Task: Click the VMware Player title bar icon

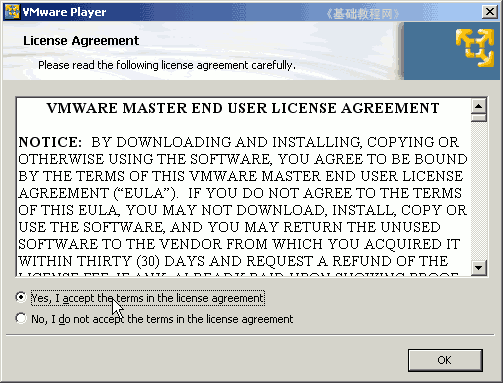Action: (12, 12)
